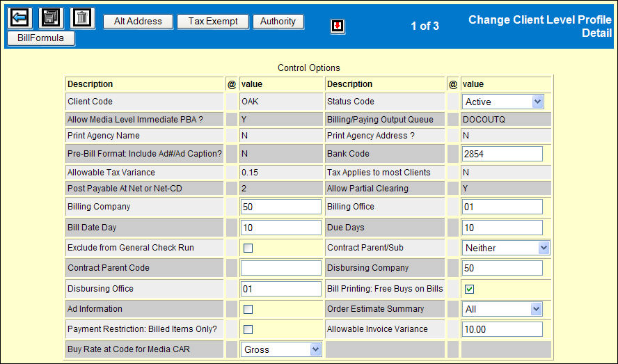
Task: Open the Tax Exempt button
Action: (213, 22)
